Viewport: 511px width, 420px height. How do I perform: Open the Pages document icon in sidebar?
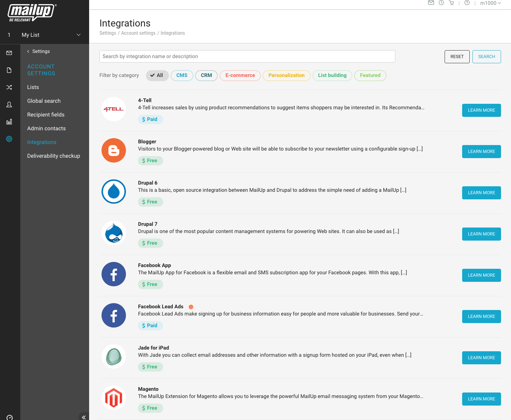coord(9,70)
